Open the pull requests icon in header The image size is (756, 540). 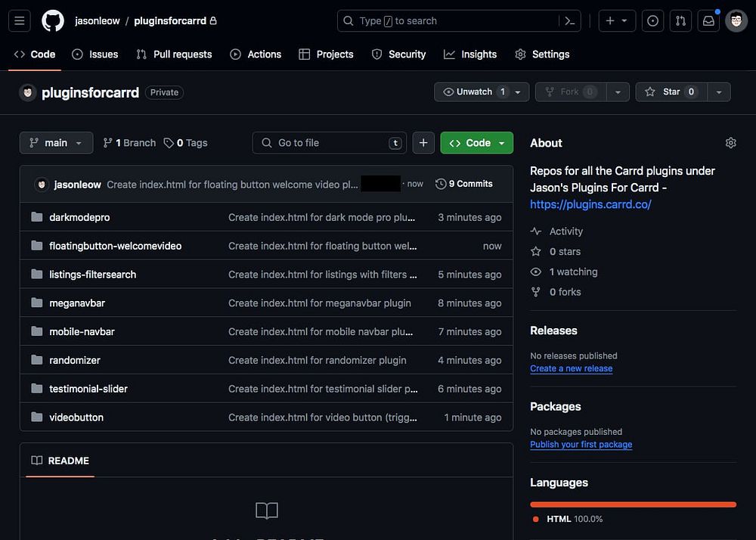coord(680,21)
